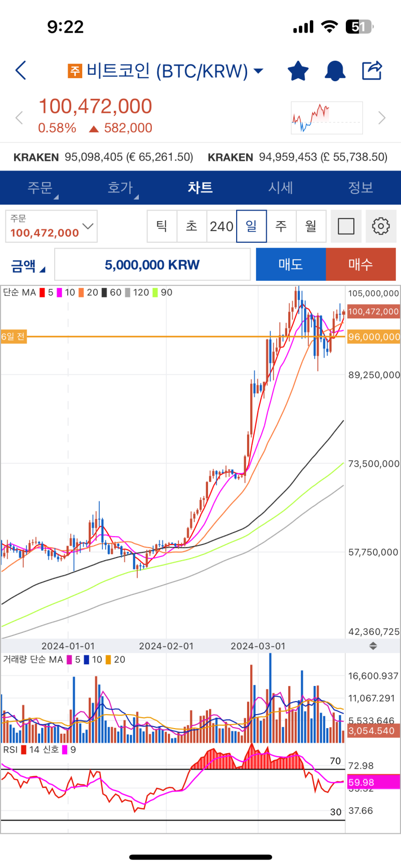Select the 주 weekly interval
Viewport: 401px width, 868px height.
[281, 226]
